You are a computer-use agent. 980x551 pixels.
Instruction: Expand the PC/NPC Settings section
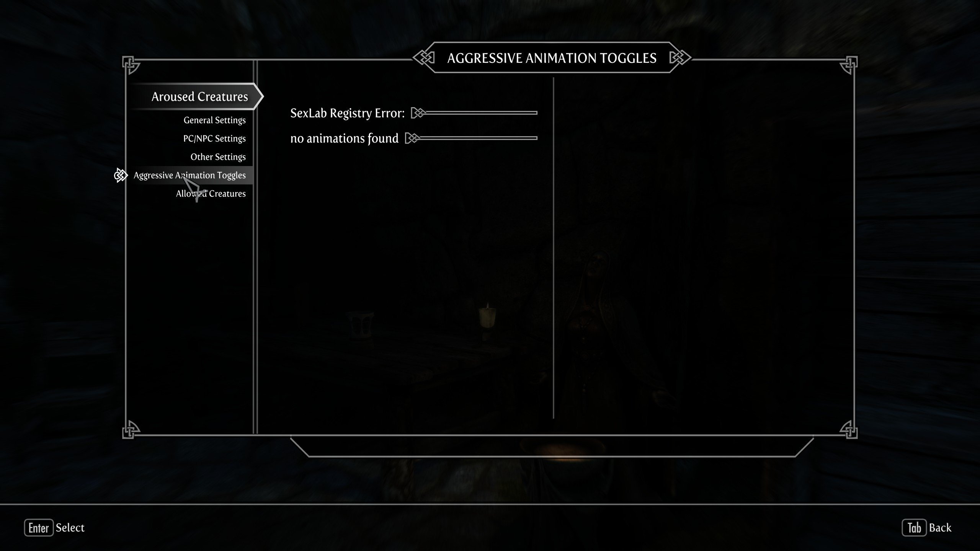click(x=213, y=138)
